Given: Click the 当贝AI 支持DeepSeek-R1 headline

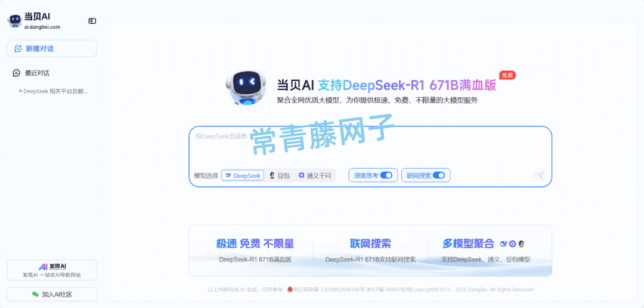Looking at the screenshot, I should (386, 85).
